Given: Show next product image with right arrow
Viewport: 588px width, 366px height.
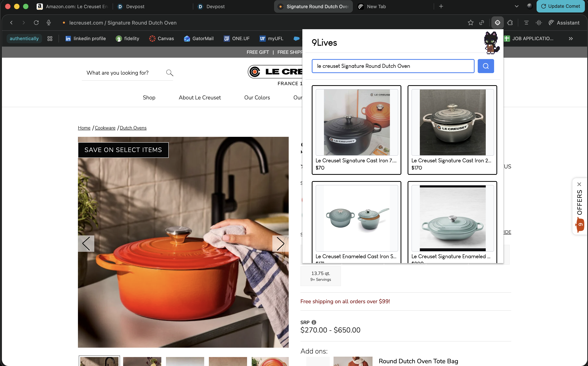Looking at the screenshot, I should point(280,243).
